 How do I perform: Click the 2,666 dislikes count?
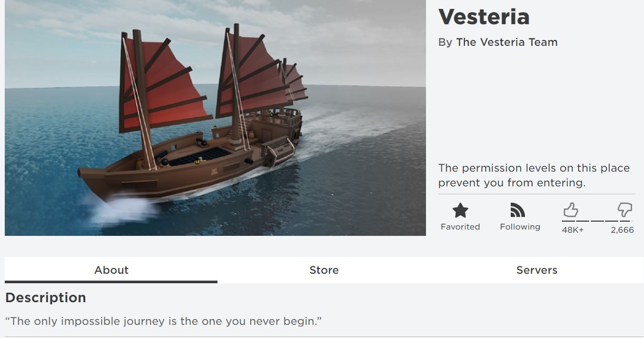pos(622,230)
